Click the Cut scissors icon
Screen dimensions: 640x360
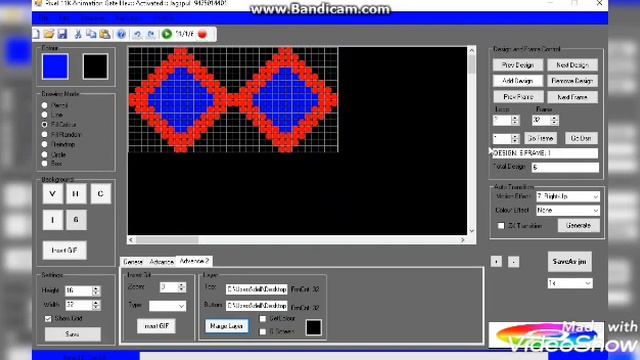78,34
